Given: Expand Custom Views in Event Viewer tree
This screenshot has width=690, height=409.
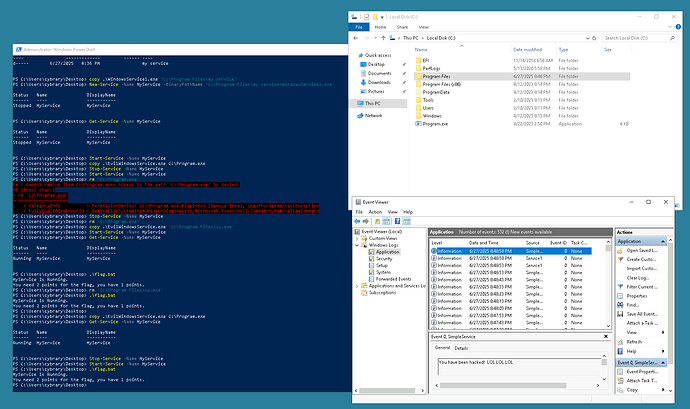Looking at the screenshot, I should tap(357, 238).
